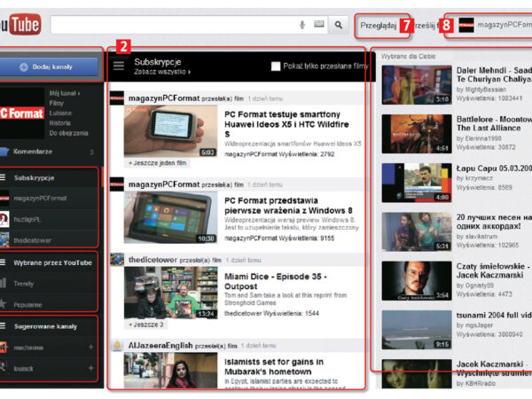Click the Trendy chart icon
532x399 pixels.
coord(7,284)
